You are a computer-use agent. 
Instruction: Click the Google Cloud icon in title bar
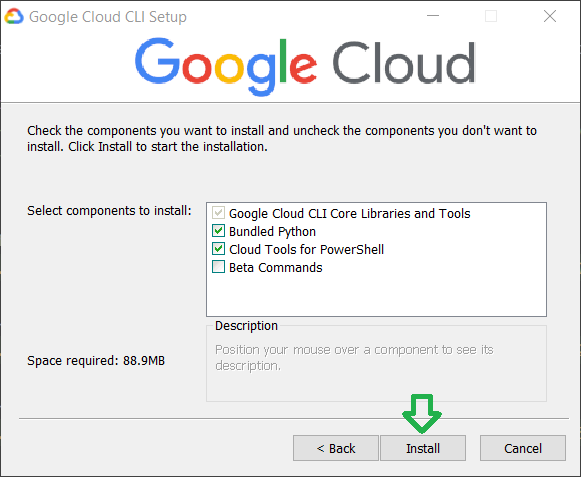14,17
